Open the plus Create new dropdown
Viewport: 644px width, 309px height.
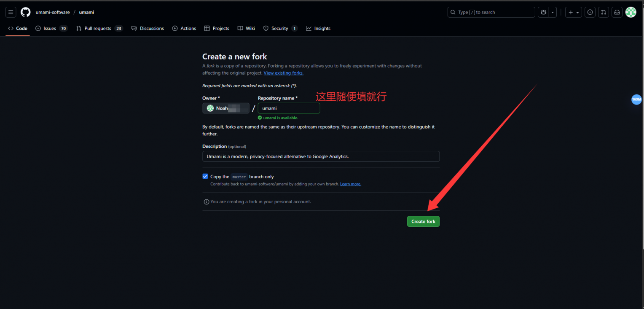(573, 12)
